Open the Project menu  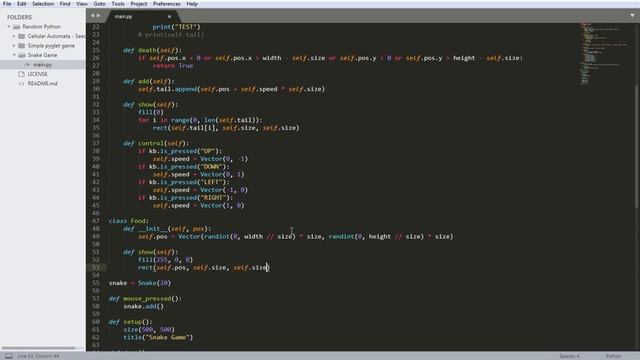click(x=139, y=4)
